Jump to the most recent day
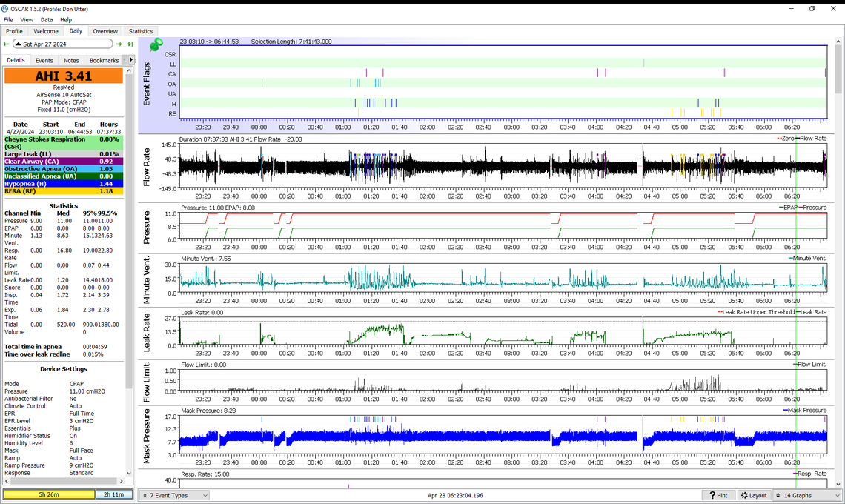The width and height of the screenshot is (845, 504). coord(130,44)
